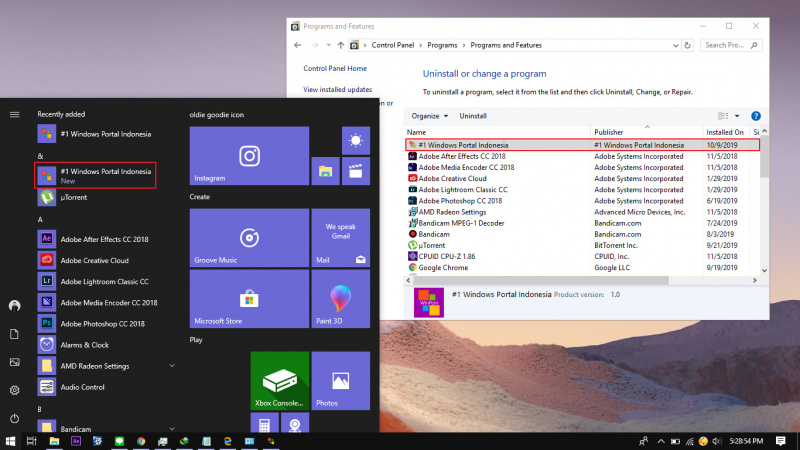Click Programs in the breadcrumb path
Image resolution: width=800 pixels, height=450 pixels.
(442, 45)
